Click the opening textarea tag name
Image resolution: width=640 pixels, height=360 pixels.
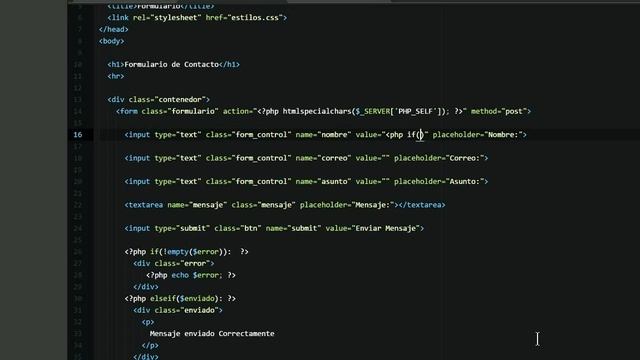[x=146, y=205]
